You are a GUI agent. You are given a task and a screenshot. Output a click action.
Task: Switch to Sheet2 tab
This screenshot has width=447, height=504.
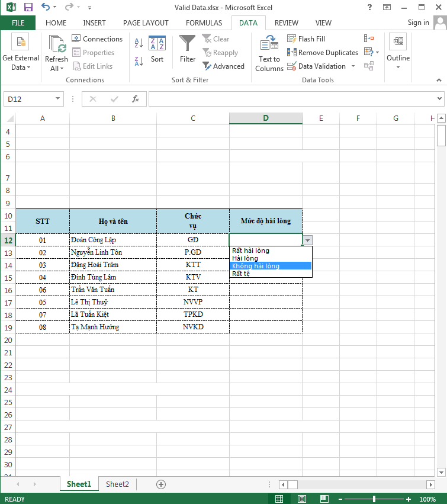coord(117,484)
